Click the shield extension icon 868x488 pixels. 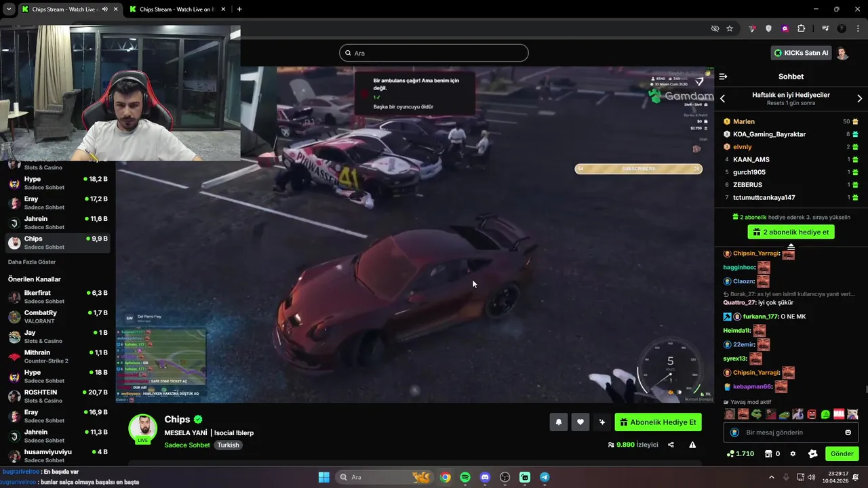pyautogui.click(x=768, y=28)
